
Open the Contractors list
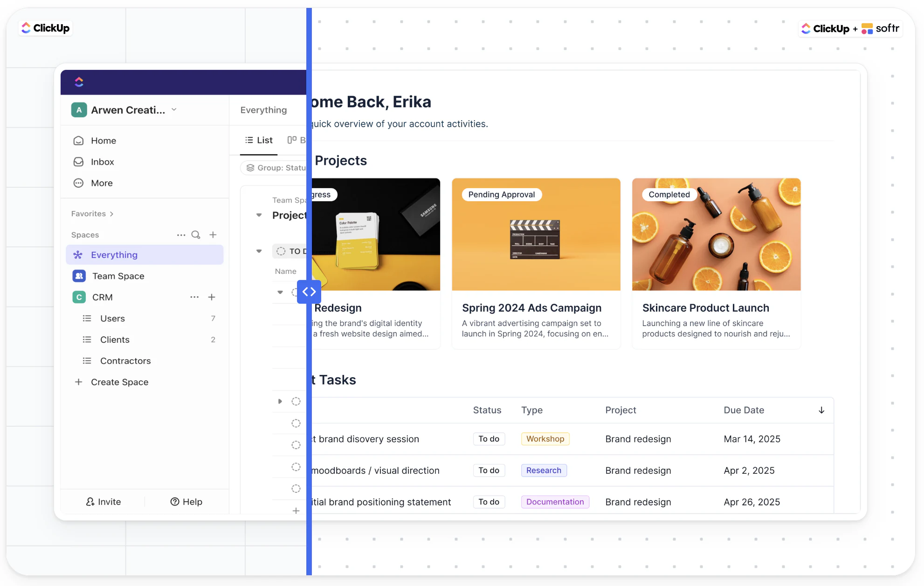(x=125, y=361)
